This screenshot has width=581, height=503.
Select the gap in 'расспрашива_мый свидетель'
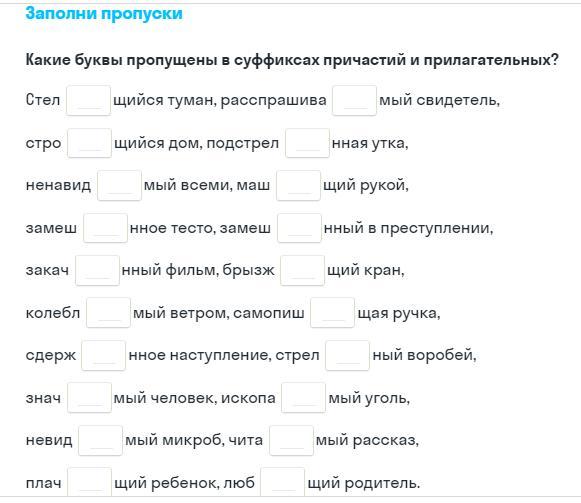click(354, 100)
